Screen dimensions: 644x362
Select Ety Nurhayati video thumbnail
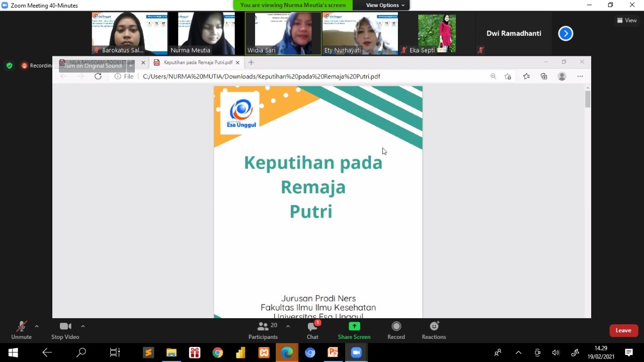[360, 33]
